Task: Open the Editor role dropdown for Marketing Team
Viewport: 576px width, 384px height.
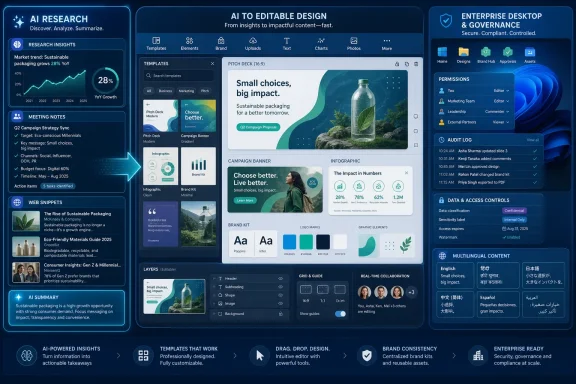Action: pyautogui.click(x=501, y=101)
